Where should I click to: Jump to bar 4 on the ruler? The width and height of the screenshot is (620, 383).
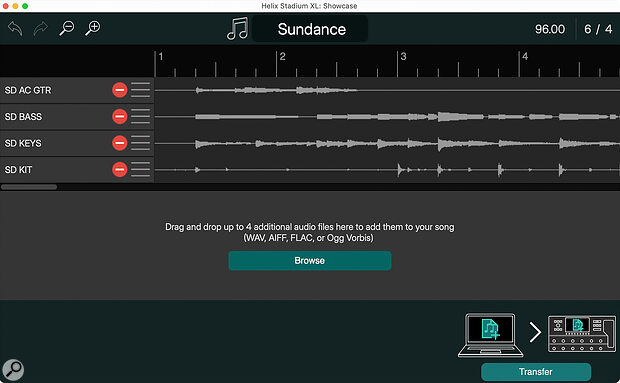pyautogui.click(x=525, y=57)
